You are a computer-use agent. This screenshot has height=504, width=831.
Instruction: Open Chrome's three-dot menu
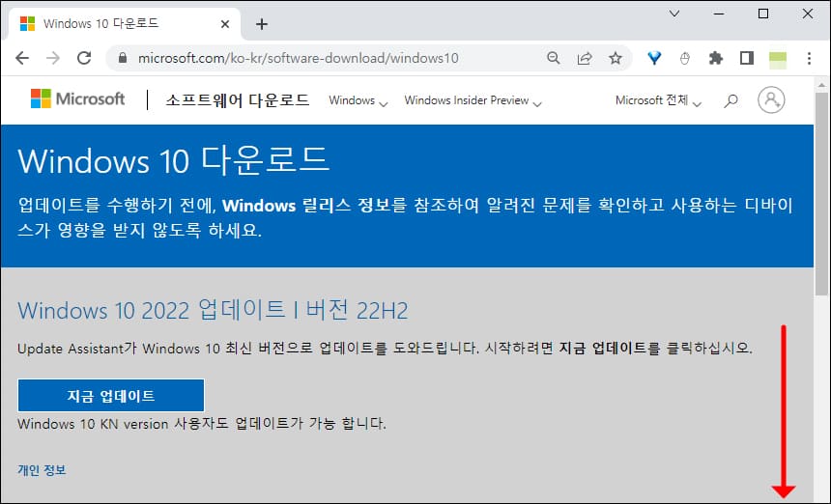point(810,58)
